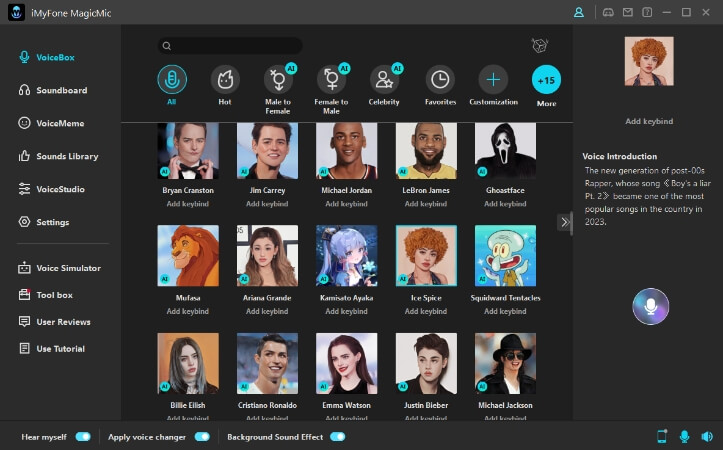
Task: Select the Hot voices category
Action: tap(225, 80)
